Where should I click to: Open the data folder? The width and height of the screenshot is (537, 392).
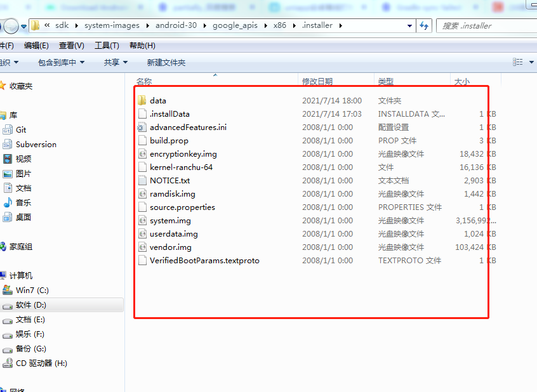(157, 100)
